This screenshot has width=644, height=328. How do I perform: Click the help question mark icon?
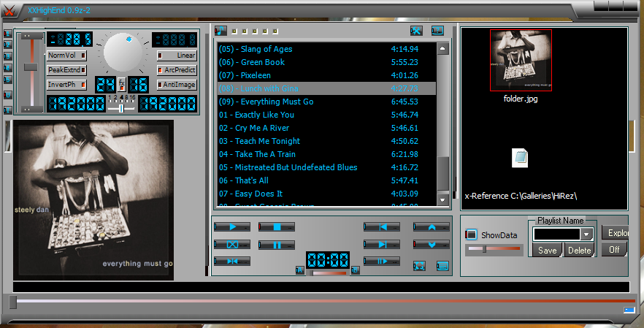[437, 31]
